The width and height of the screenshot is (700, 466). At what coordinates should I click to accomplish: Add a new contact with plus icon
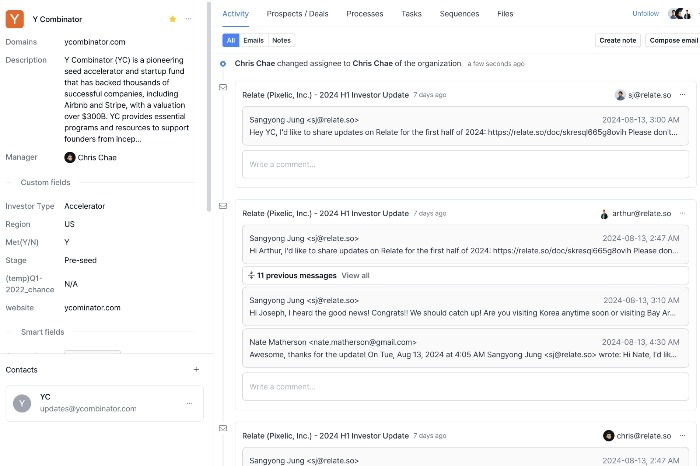196,370
